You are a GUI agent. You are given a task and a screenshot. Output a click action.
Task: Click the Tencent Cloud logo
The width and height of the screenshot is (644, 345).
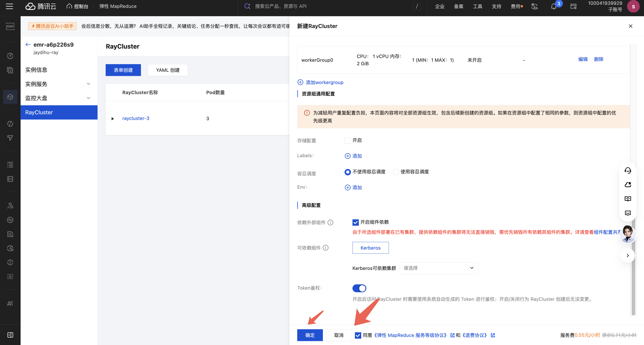pyautogui.click(x=41, y=6)
